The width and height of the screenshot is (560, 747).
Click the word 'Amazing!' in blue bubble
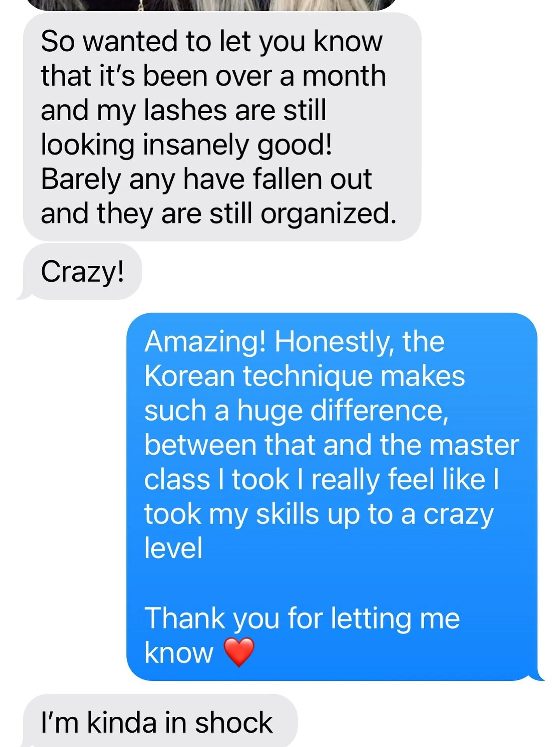click(205, 342)
